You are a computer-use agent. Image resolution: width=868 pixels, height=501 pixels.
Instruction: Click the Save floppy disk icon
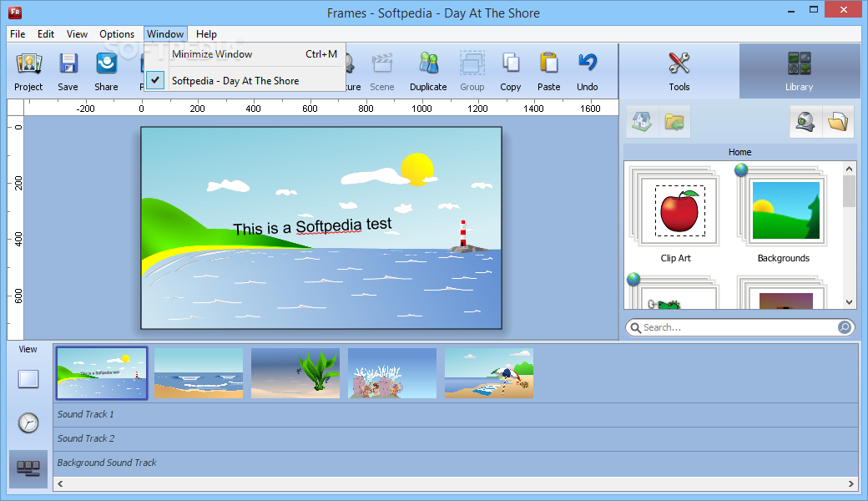(x=68, y=63)
